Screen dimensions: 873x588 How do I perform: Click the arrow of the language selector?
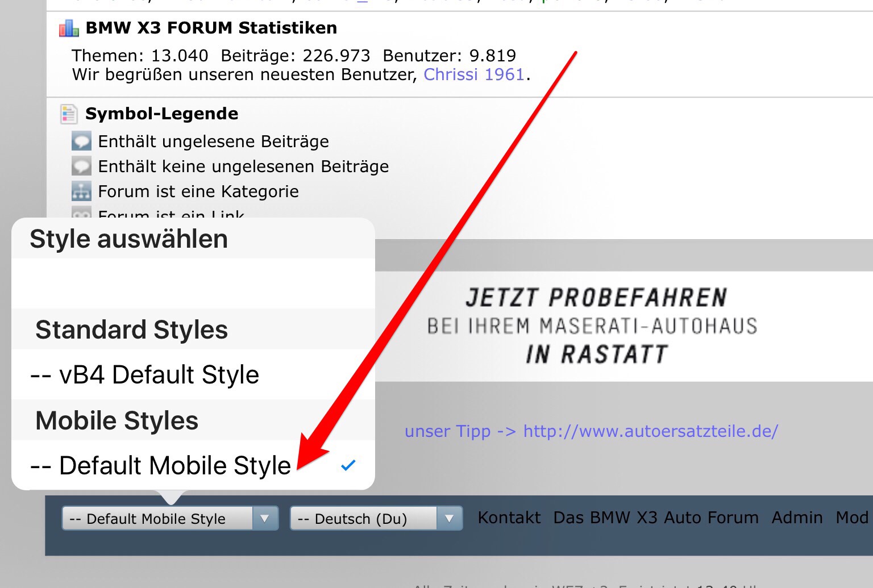(449, 519)
